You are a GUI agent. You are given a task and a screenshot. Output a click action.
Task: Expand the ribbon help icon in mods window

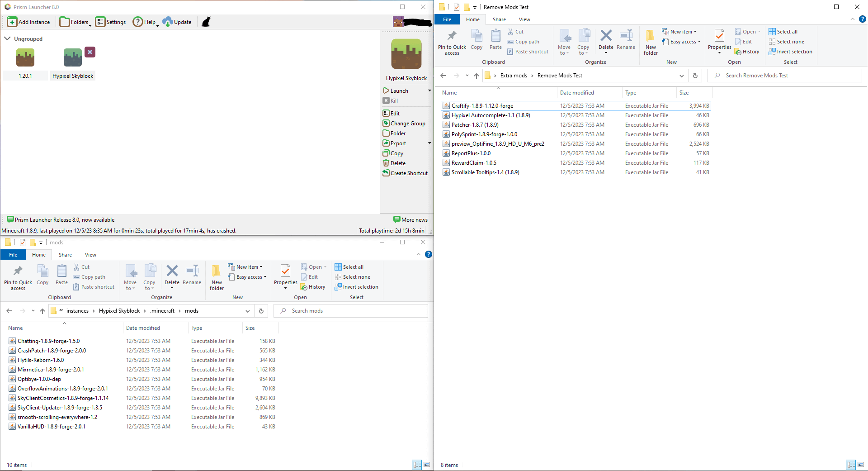pyautogui.click(x=428, y=254)
